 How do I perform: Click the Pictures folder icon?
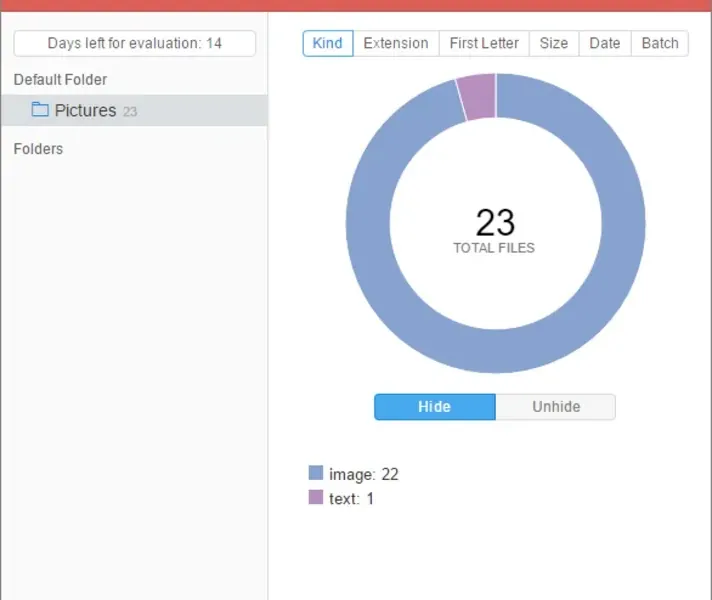coord(40,110)
